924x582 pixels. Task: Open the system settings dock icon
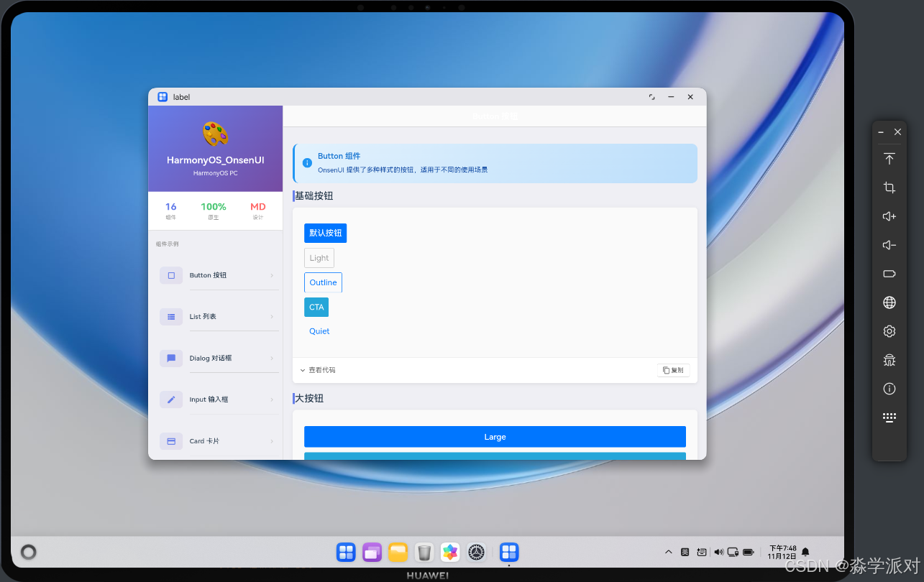coord(476,552)
